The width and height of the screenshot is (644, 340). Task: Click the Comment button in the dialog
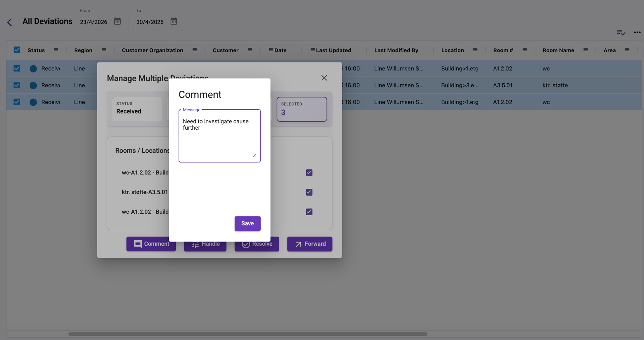pyautogui.click(x=151, y=244)
